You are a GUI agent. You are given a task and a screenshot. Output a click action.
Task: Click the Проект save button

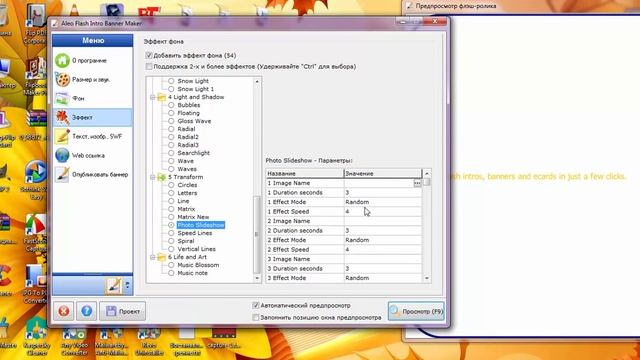(122, 311)
